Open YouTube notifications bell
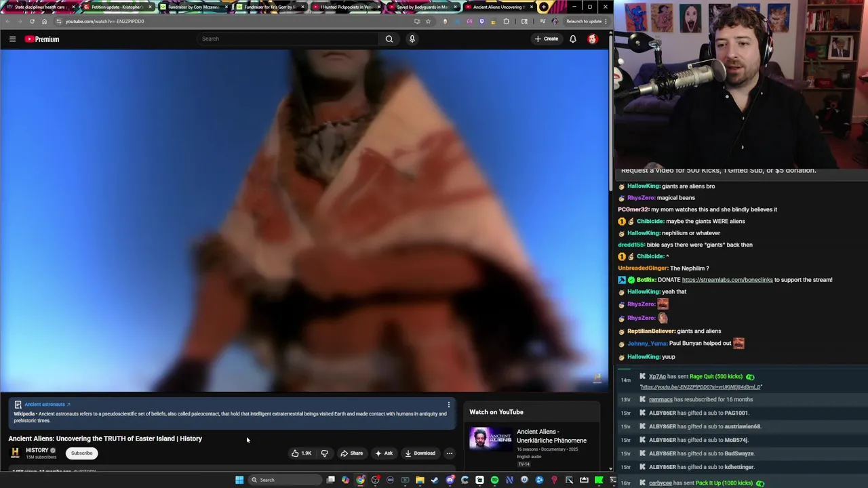 point(573,39)
